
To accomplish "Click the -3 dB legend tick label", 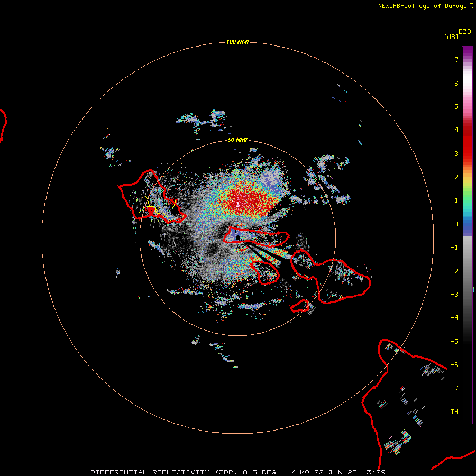I will click(454, 295).
